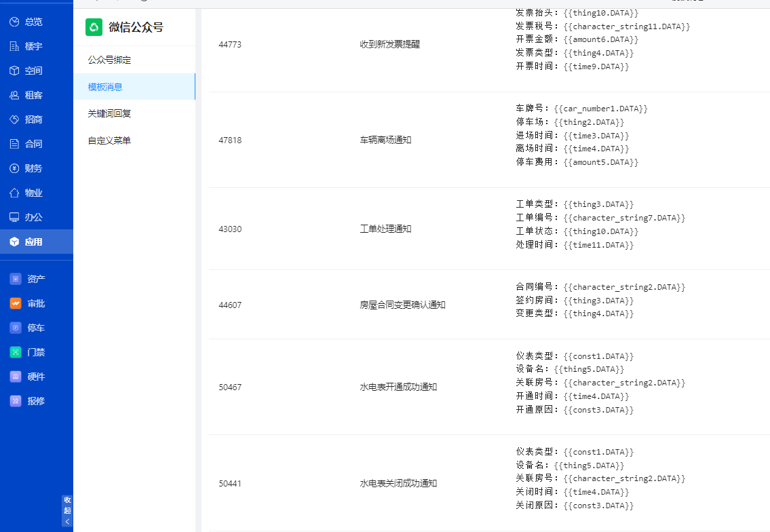
Task: Open 关键词回复 menu item
Action: (x=109, y=113)
